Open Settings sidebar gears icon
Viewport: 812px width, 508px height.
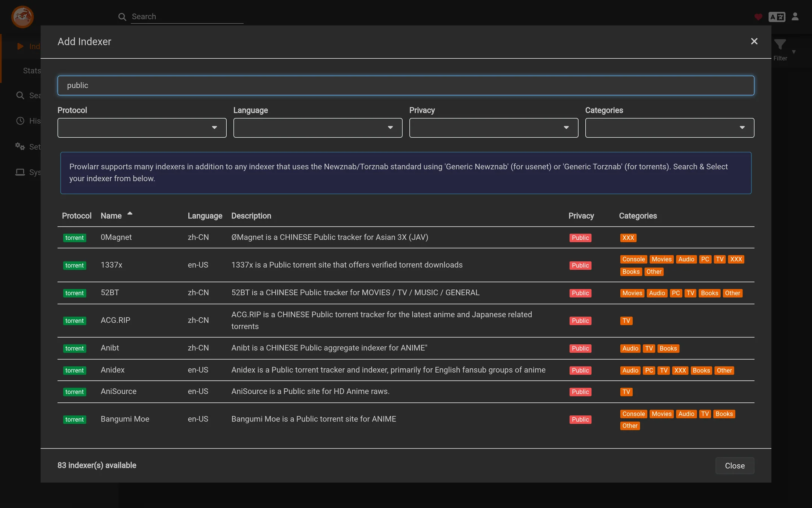click(20, 146)
